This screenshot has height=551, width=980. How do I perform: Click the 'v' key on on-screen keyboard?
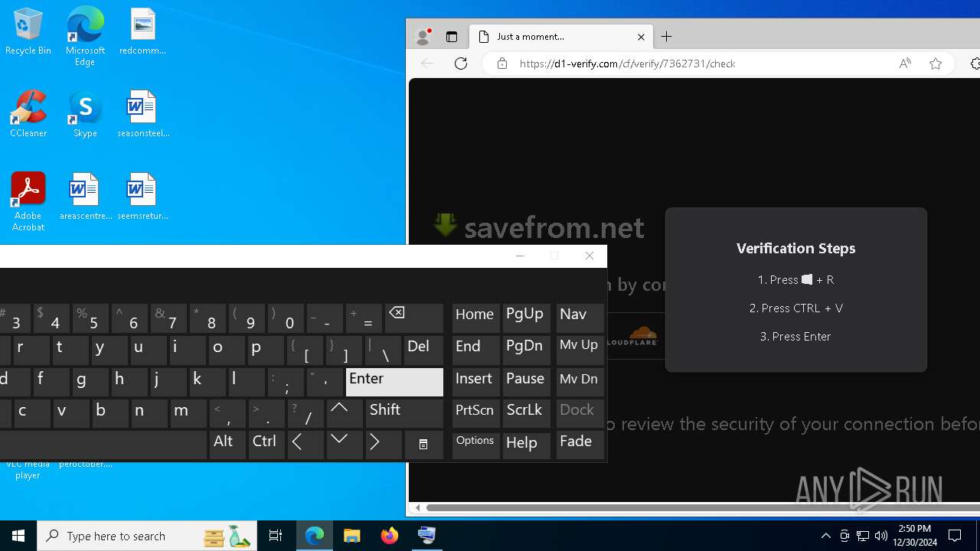(x=71, y=412)
